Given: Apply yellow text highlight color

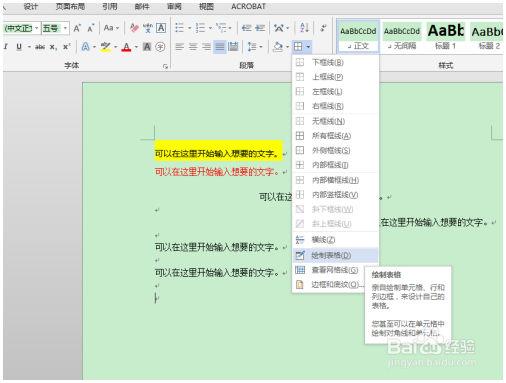Looking at the screenshot, I should [106, 47].
